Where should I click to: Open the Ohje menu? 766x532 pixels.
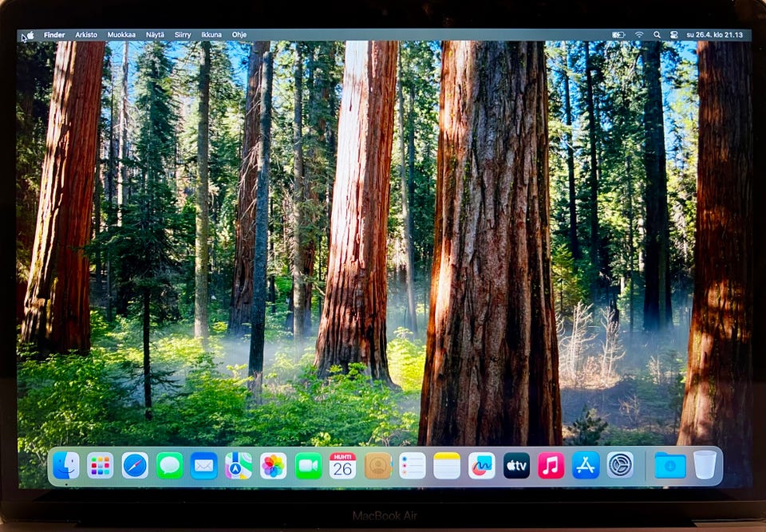pyautogui.click(x=239, y=35)
